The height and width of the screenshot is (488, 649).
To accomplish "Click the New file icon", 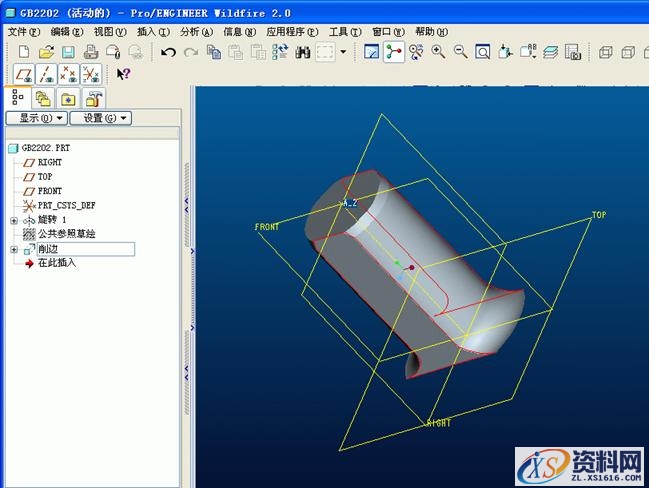I will [x=23, y=51].
